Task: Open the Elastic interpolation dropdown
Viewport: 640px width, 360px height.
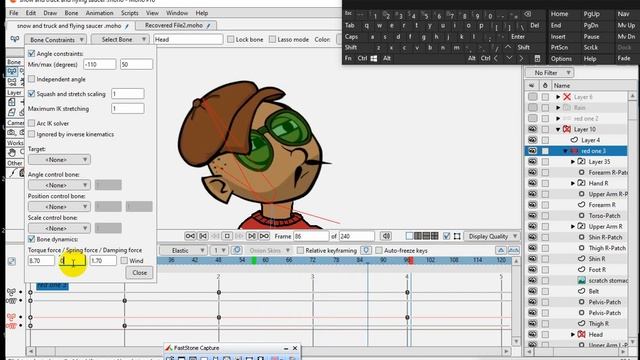Action: click(183, 250)
